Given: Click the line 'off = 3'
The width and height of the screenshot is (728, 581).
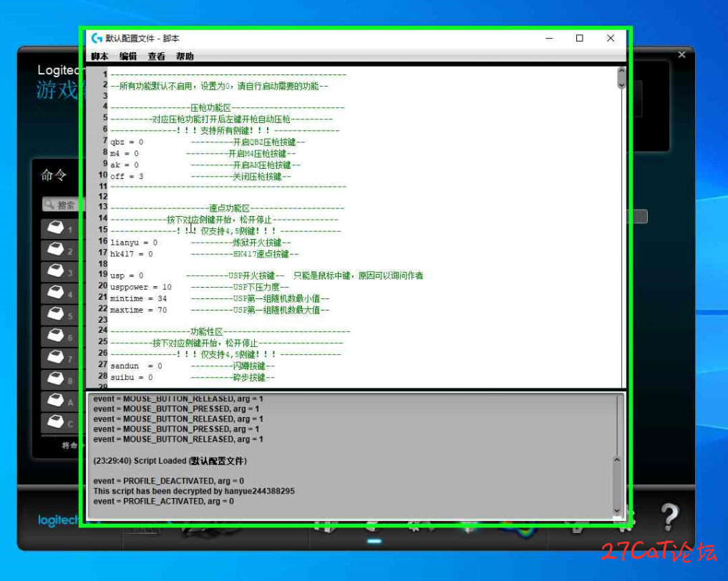Looking at the screenshot, I should [x=127, y=176].
